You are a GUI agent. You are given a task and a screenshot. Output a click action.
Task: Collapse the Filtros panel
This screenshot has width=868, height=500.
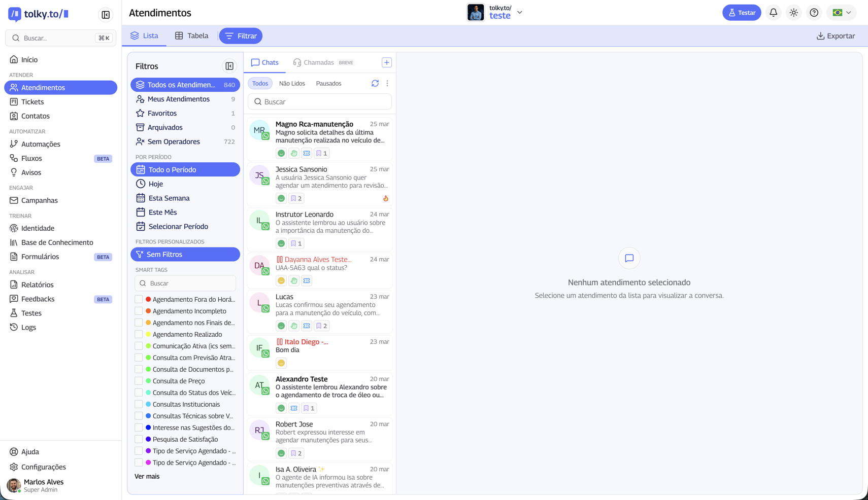click(x=229, y=66)
